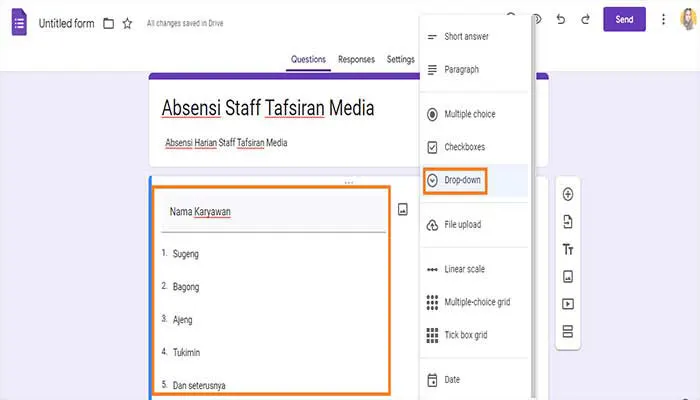Select Short answer from the menu
This screenshot has height=400, width=700.
tap(466, 37)
